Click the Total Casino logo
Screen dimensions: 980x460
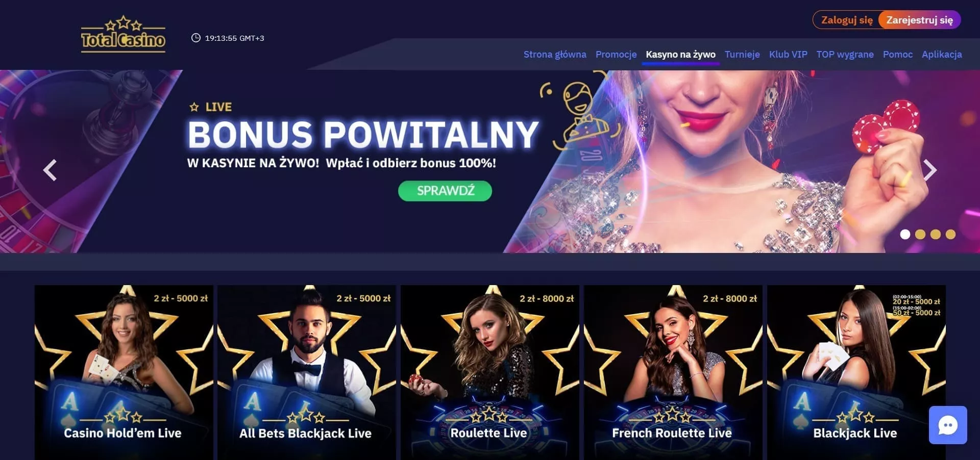(x=123, y=34)
